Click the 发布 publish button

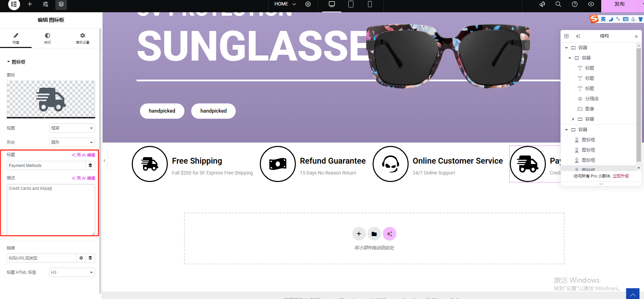[x=619, y=4]
